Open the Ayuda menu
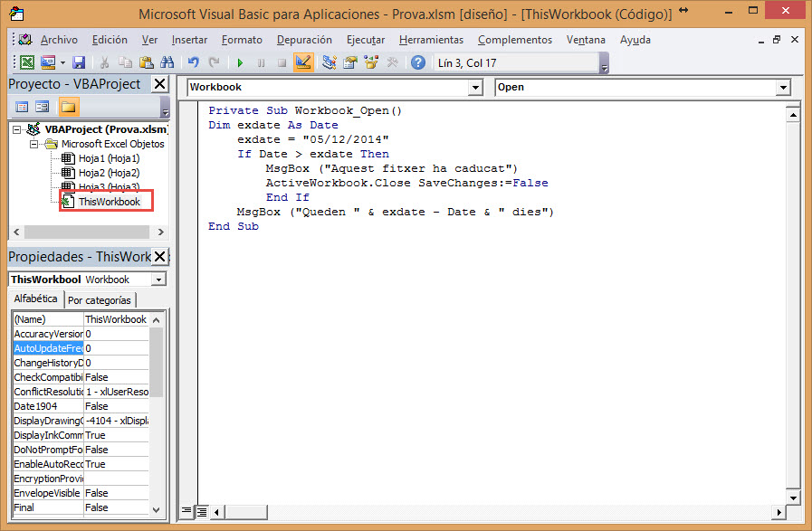This screenshot has width=812, height=531. point(635,40)
